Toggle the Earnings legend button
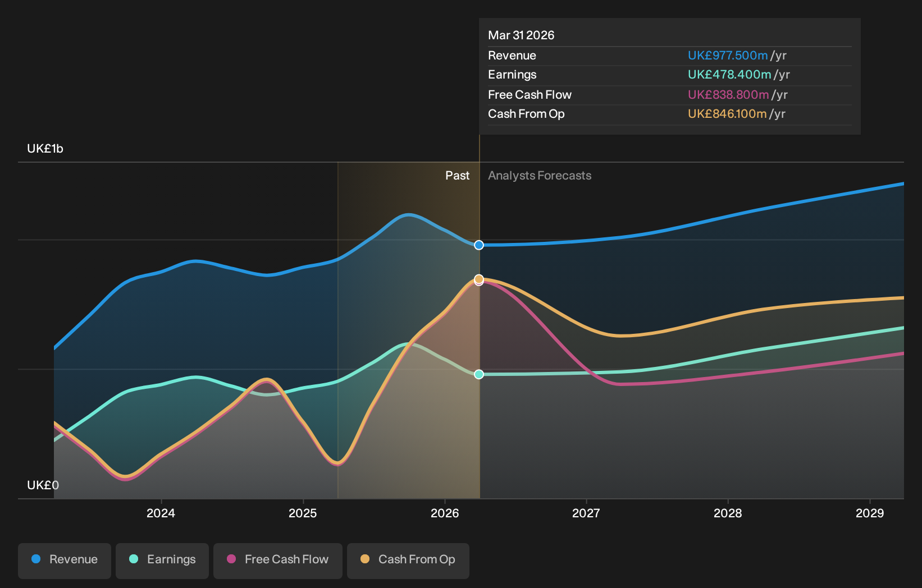922x588 pixels. point(162,561)
